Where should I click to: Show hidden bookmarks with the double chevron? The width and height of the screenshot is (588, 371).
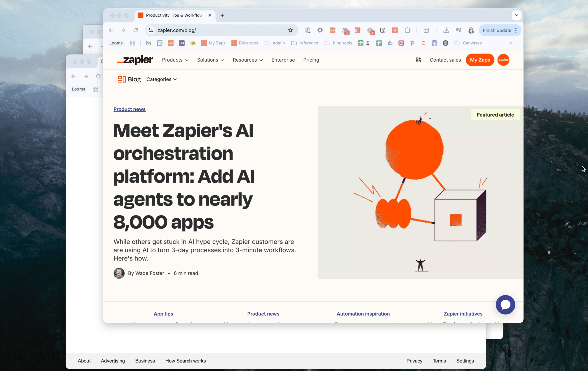(x=511, y=43)
